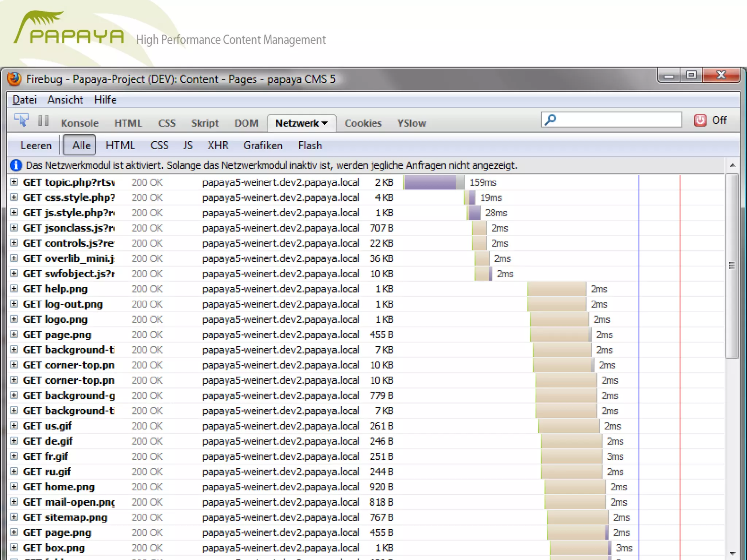
Task: Click the pause script execution icon
Action: click(43, 120)
